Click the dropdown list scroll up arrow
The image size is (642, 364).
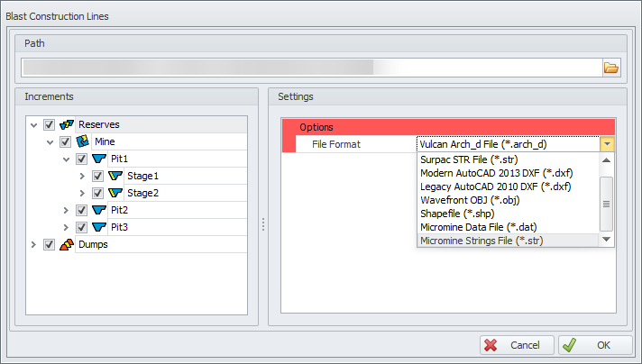[606, 160]
